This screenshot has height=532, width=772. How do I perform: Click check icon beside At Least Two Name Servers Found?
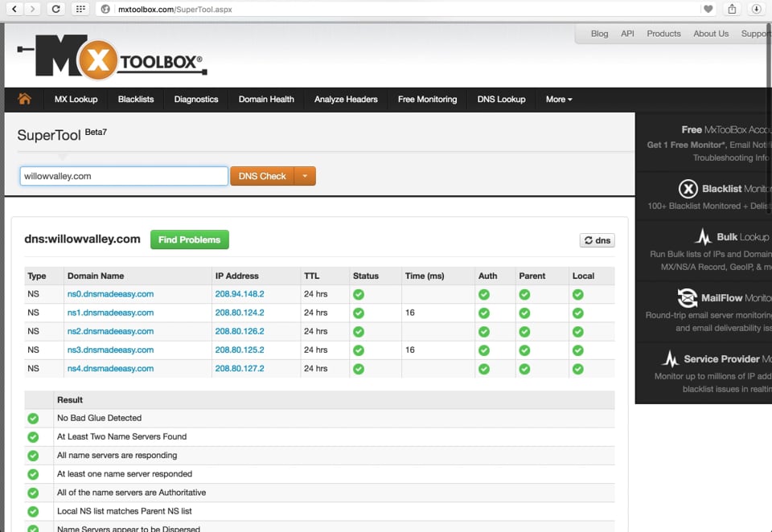coord(33,437)
